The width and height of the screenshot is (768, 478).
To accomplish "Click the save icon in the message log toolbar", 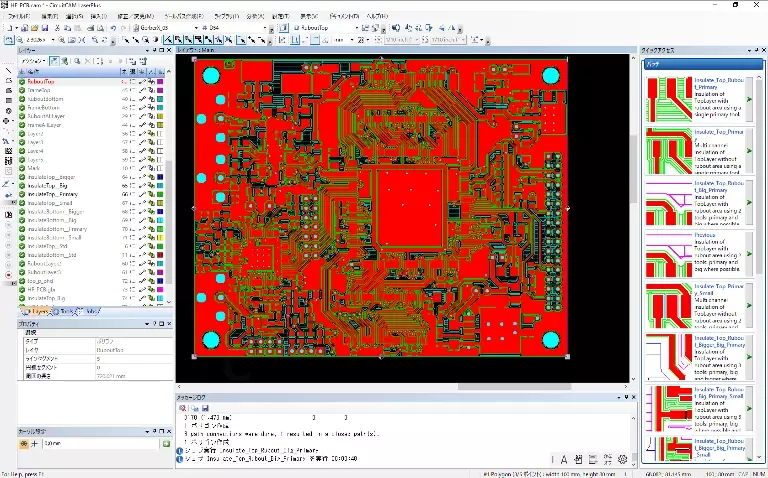I will [x=205, y=408].
